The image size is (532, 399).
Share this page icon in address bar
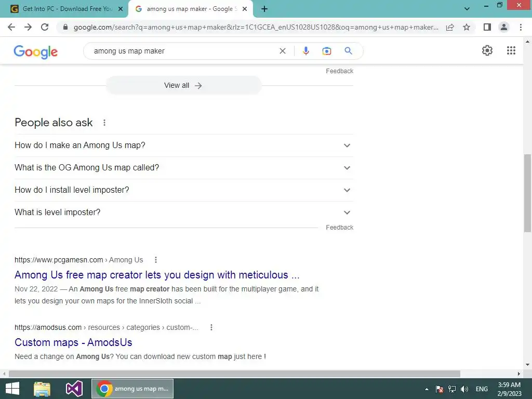(x=450, y=27)
